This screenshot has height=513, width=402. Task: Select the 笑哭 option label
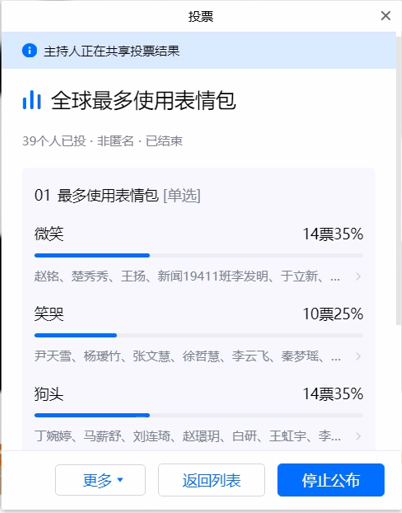pos(49,314)
